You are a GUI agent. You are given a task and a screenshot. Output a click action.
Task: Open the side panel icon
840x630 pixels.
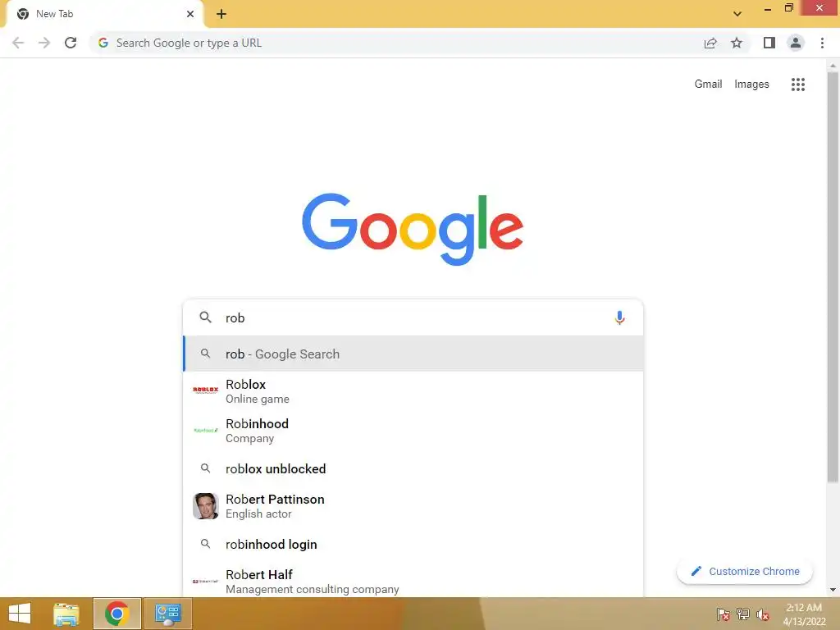point(769,43)
